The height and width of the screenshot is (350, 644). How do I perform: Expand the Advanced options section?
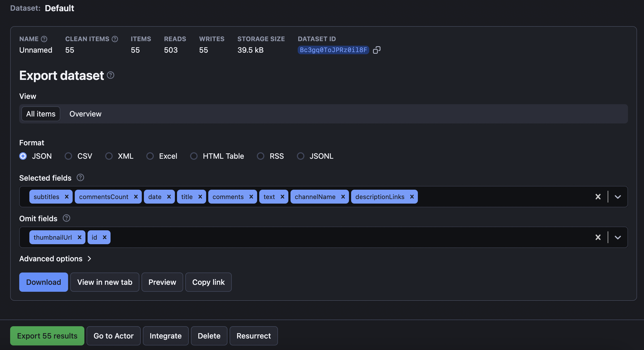[51, 258]
